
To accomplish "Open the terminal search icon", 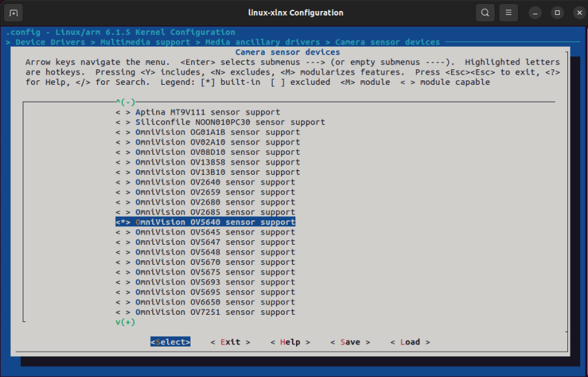I will pos(485,13).
